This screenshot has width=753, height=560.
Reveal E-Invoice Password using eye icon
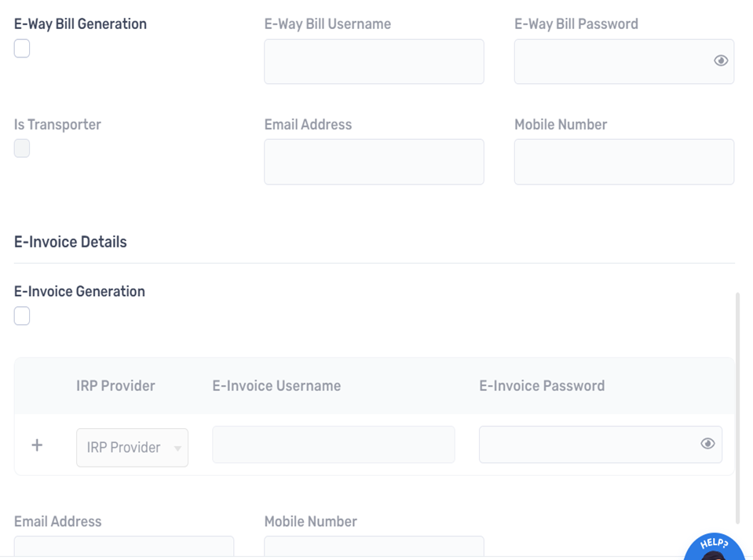click(x=707, y=443)
